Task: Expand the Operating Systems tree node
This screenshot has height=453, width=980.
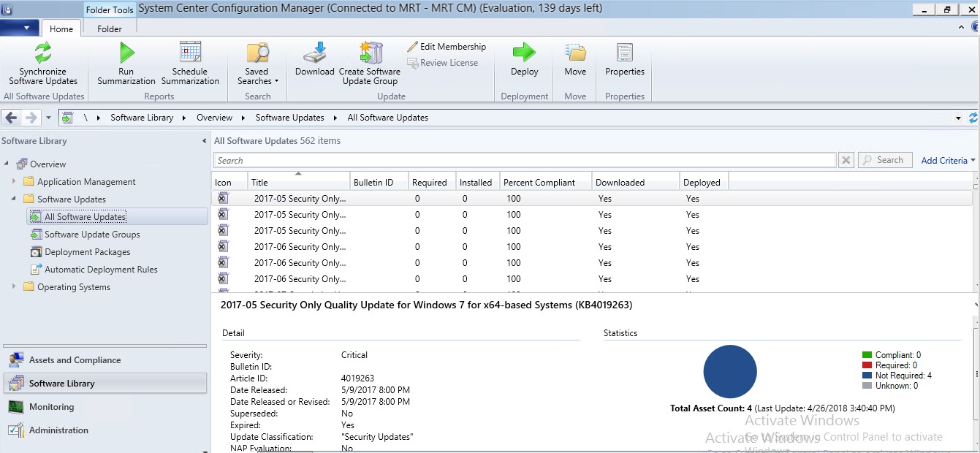Action: click(14, 287)
